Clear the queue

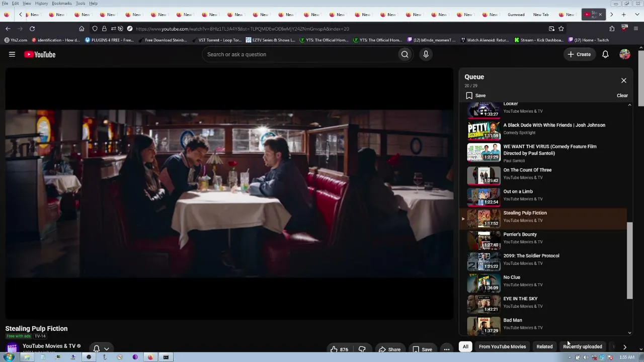622,96
